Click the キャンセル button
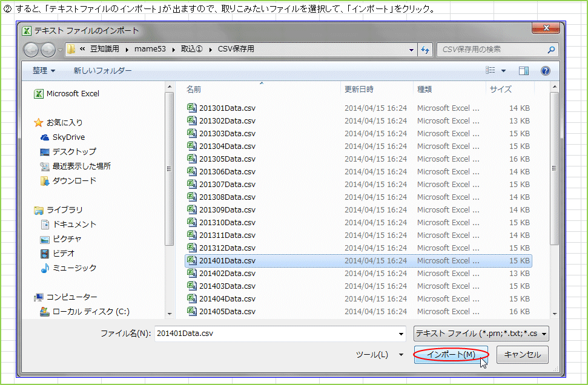 523,355
